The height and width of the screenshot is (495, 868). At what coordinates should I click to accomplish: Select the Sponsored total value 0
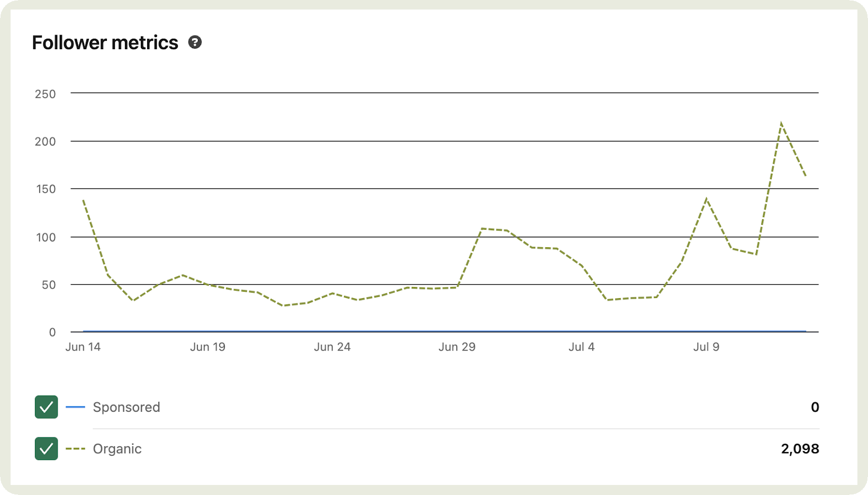815,407
